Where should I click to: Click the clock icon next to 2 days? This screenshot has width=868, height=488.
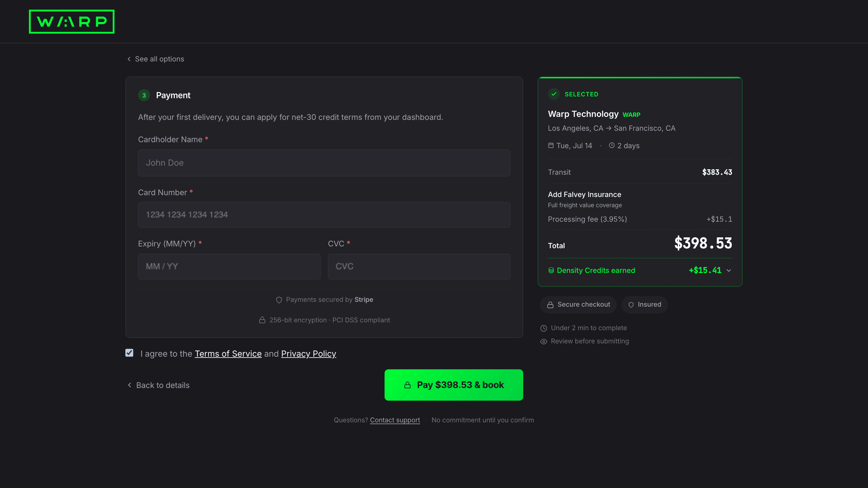click(x=612, y=145)
